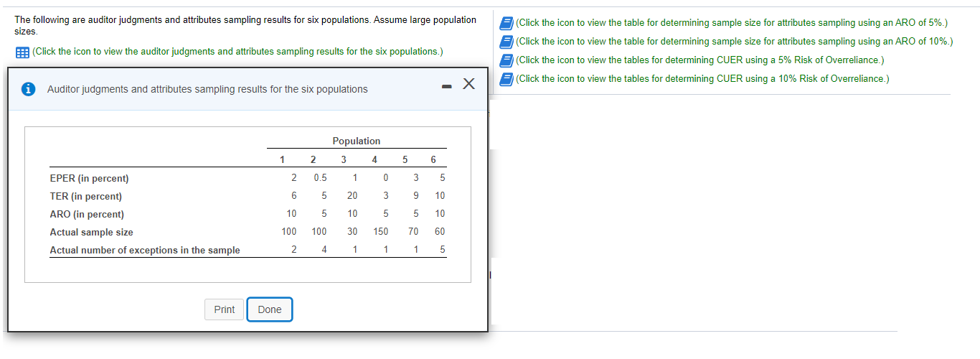The height and width of the screenshot is (359, 980).
Task: Click the EPER value 0 for population 4
Action: (x=386, y=178)
